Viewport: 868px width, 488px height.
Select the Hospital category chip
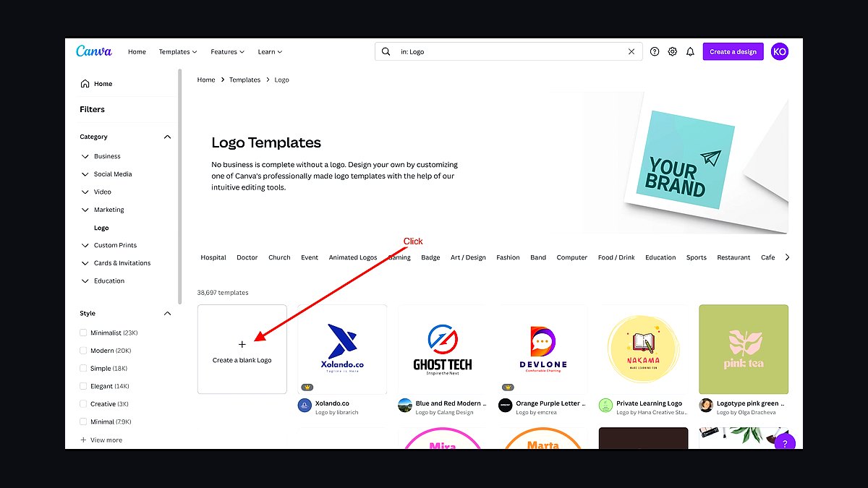(x=213, y=257)
